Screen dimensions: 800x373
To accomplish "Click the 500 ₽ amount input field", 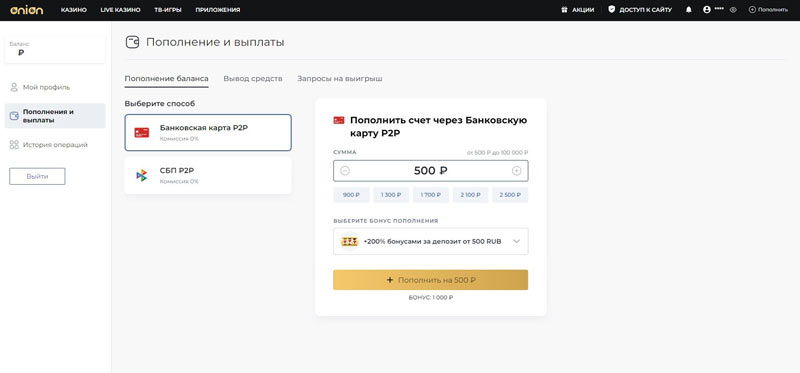I will 431,171.
